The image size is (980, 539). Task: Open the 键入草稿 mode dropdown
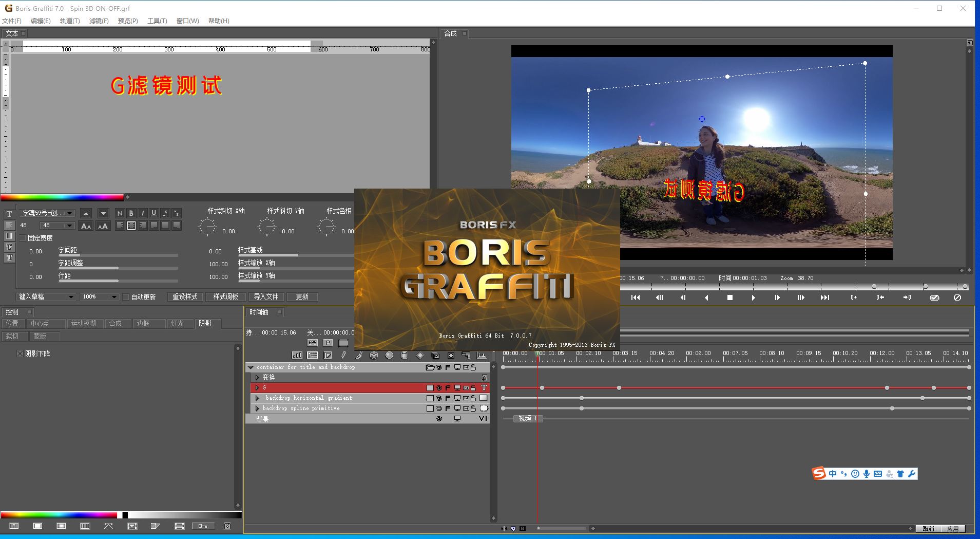point(46,297)
